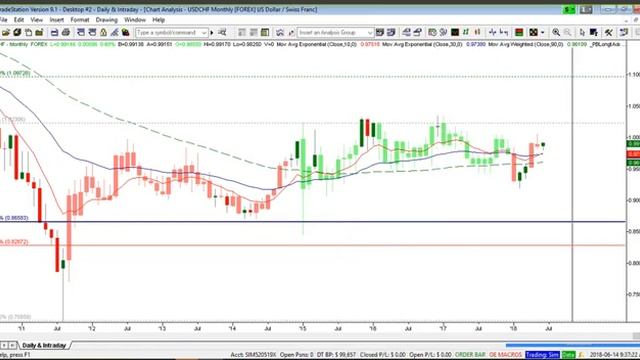Open the Insert menu
640x360 pixels.
57,20
